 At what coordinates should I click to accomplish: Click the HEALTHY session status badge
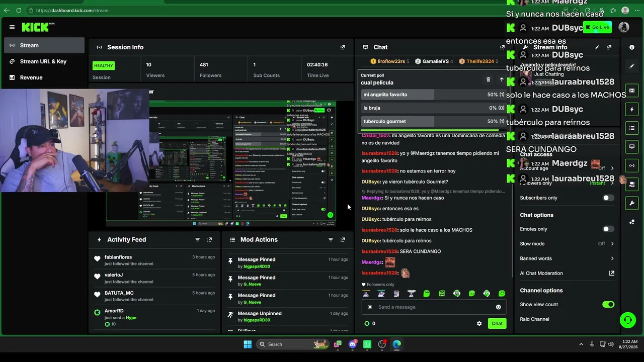pos(104,65)
